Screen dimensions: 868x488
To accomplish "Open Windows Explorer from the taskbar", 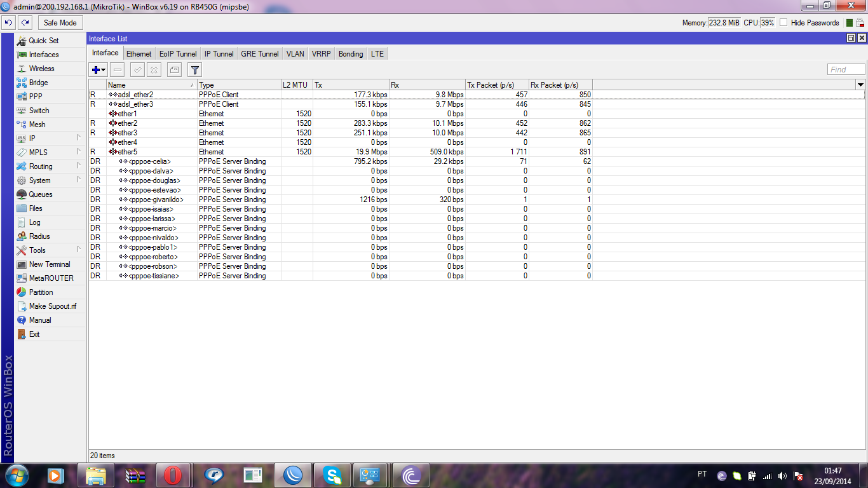I will [x=96, y=475].
